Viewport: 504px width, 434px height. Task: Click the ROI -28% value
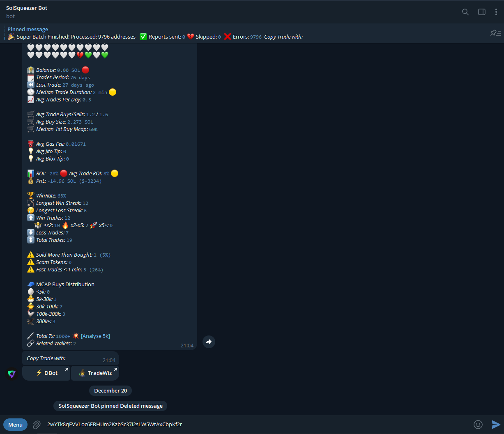53,174
